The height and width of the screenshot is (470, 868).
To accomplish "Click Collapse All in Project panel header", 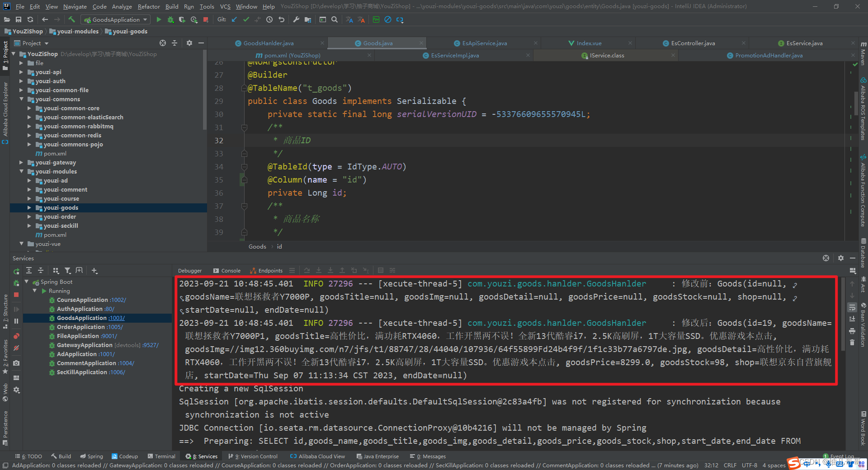I will (175, 43).
